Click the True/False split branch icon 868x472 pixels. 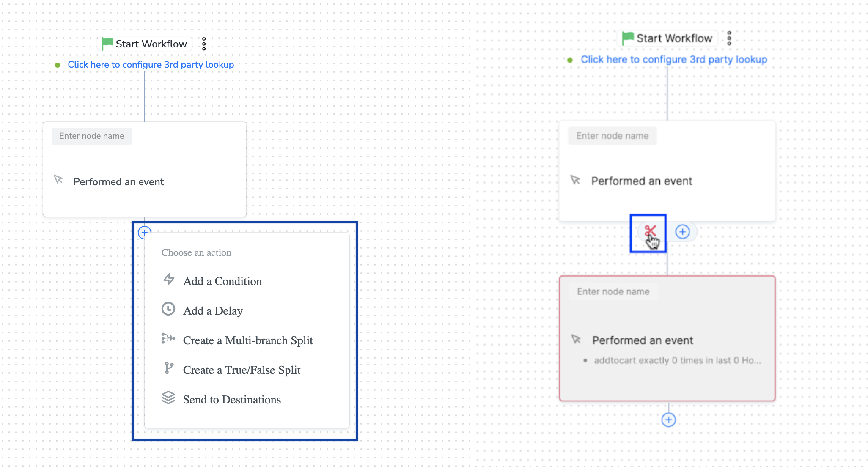coord(169,368)
